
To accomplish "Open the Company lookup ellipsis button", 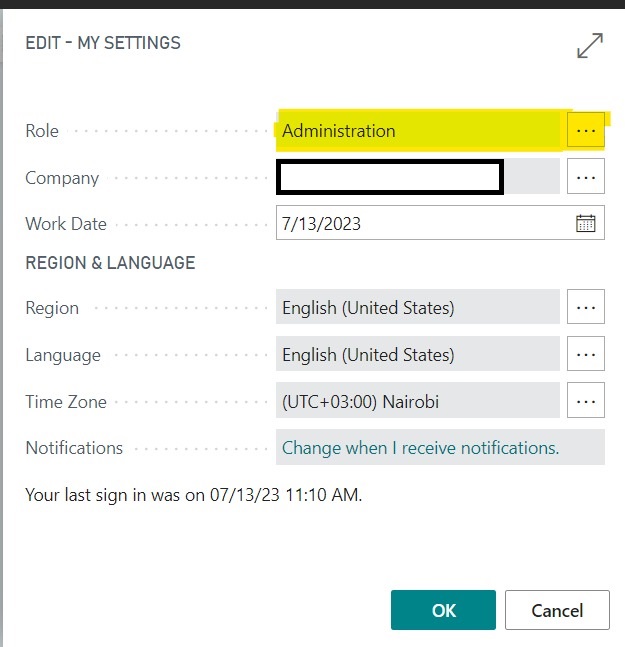I will 586,176.
